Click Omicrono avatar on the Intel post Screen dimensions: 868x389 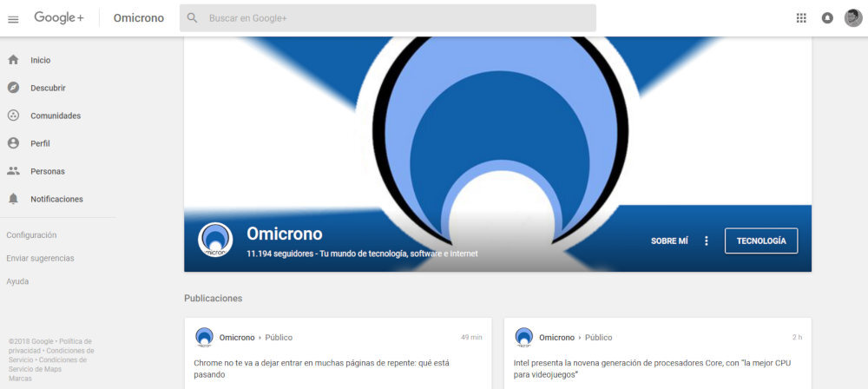click(524, 337)
